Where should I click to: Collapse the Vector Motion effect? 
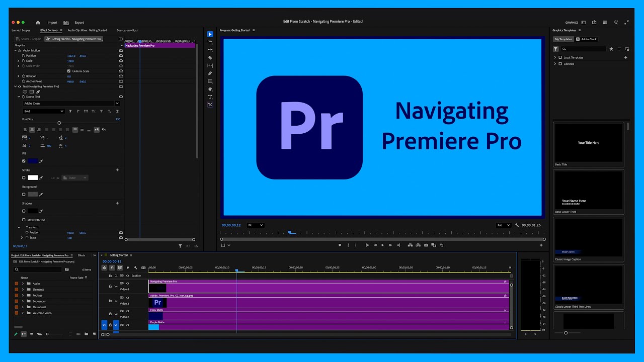[x=16, y=50]
